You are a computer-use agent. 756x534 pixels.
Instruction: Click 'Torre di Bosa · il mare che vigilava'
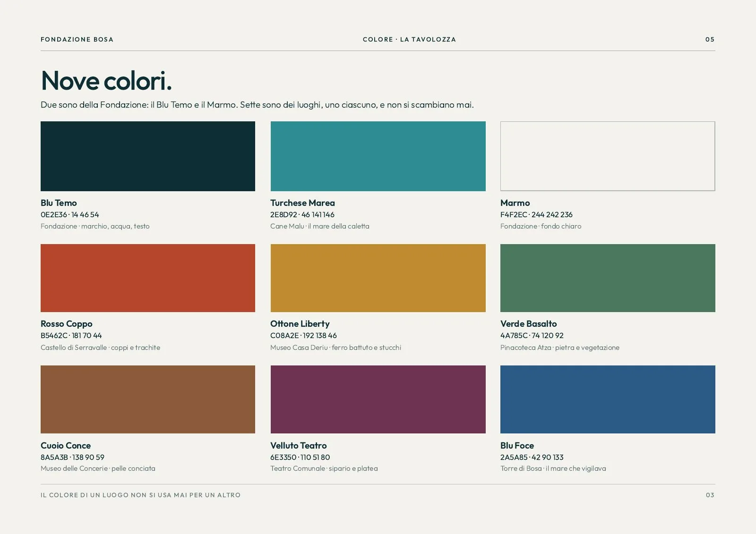pyautogui.click(x=553, y=469)
